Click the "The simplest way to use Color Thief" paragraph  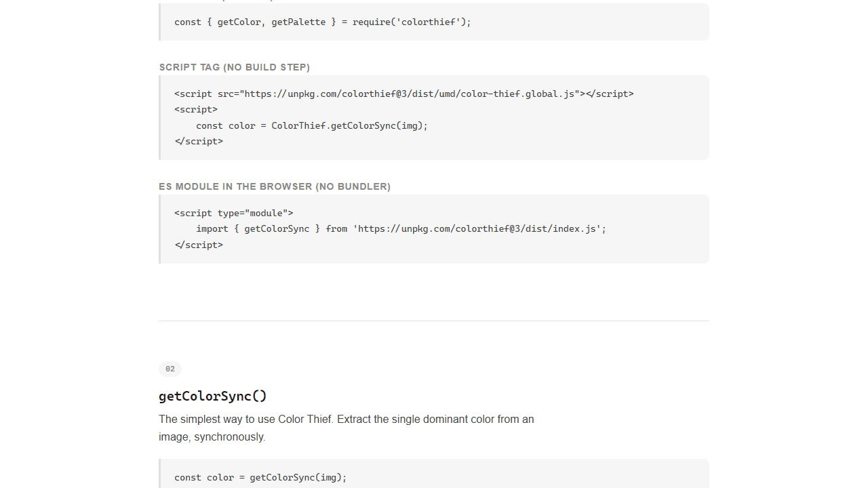pyautogui.click(x=347, y=428)
